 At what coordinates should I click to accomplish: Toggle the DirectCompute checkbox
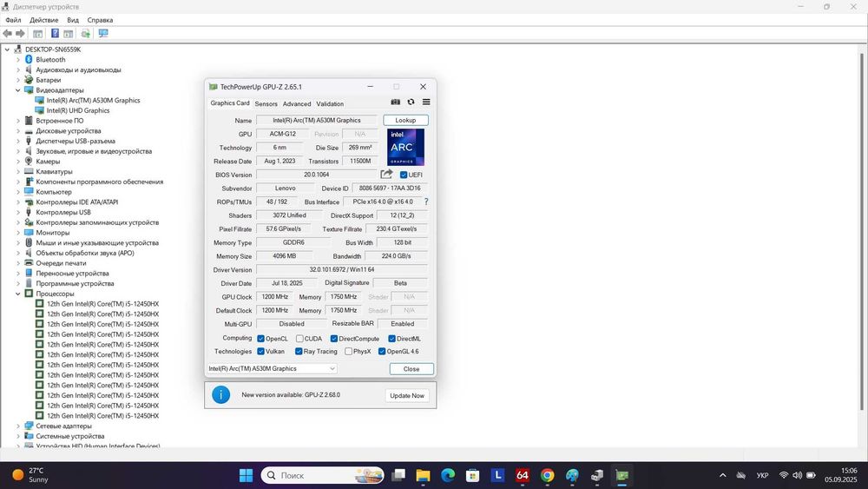point(334,339)
